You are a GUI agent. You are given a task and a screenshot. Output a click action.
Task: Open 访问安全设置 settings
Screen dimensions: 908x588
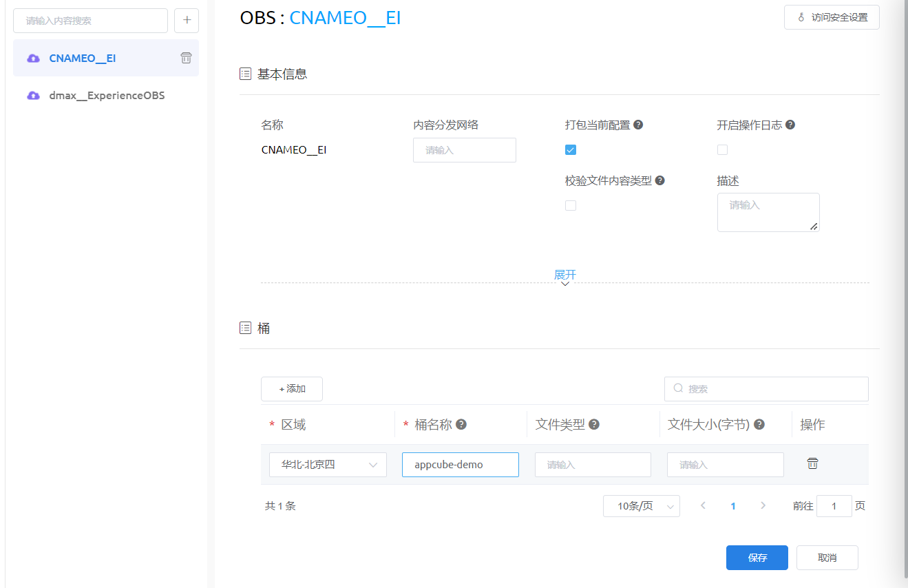pyautogui.click(x=832, y=17)
